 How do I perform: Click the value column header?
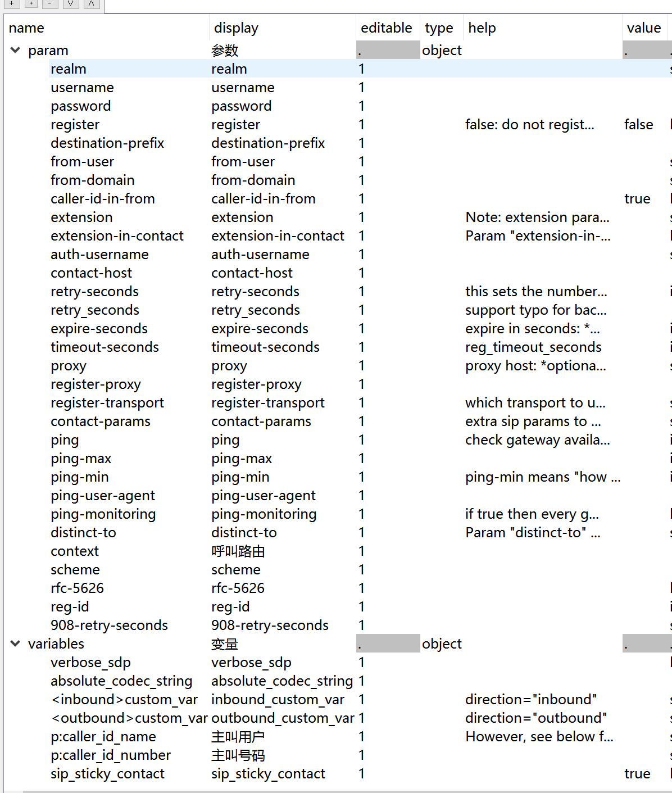coord(644,28)
